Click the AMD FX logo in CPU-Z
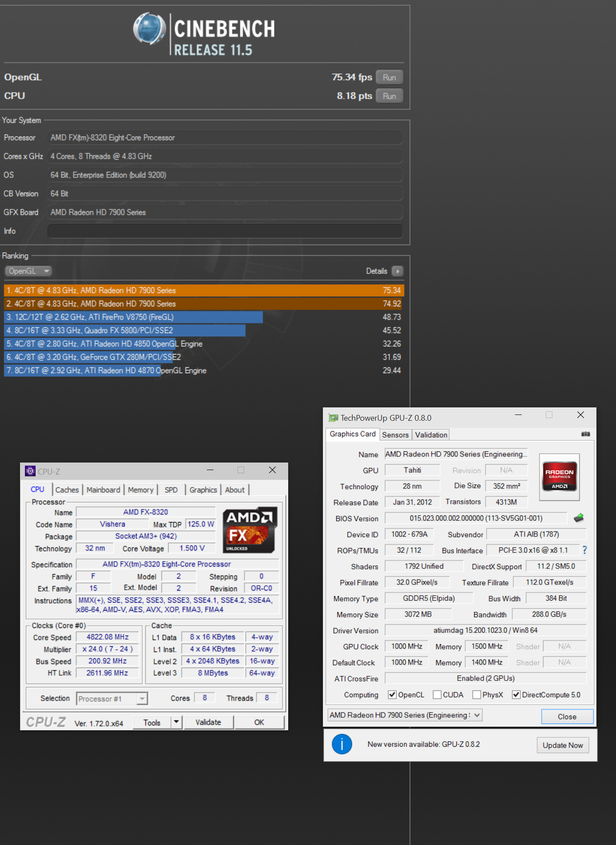This screenshot has width=616, height=845. click(250, 530)
